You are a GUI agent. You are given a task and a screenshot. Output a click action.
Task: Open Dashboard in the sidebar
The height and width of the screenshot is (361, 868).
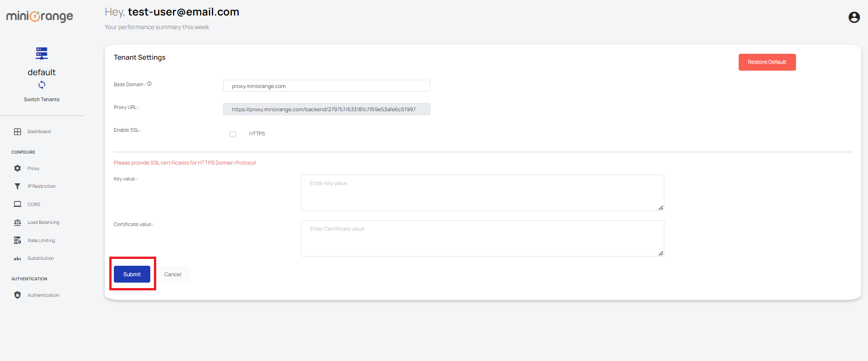pyautogui.click(x=39, y=132)
